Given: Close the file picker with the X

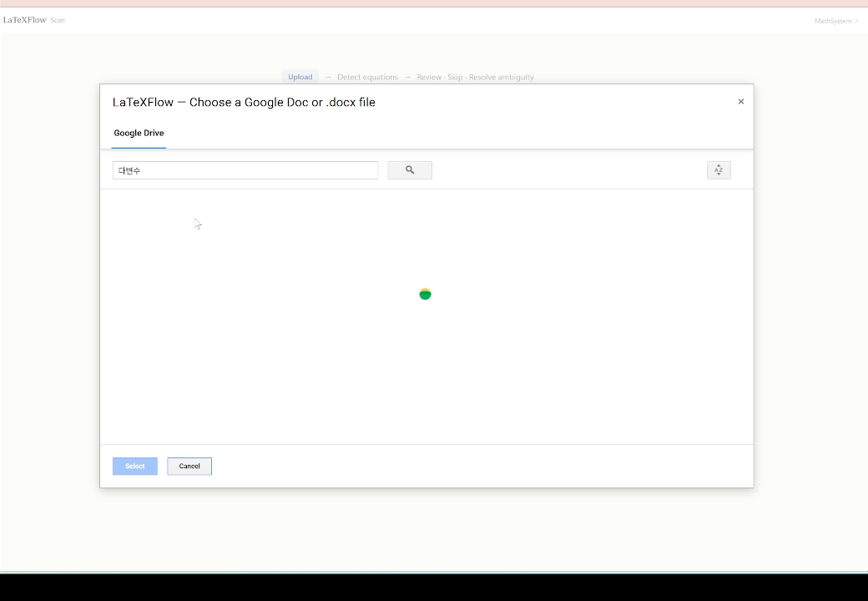Looking at the screenshot, I should [740, 101].
